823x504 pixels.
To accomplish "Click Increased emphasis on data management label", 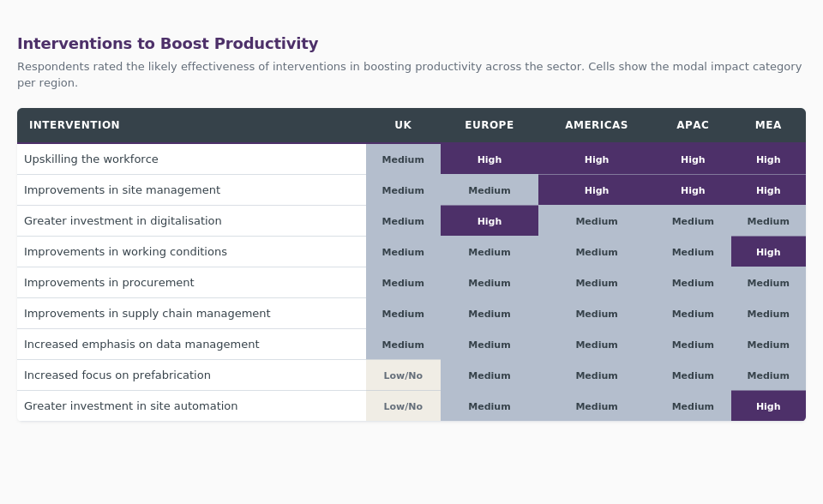I will click(141, 345).
